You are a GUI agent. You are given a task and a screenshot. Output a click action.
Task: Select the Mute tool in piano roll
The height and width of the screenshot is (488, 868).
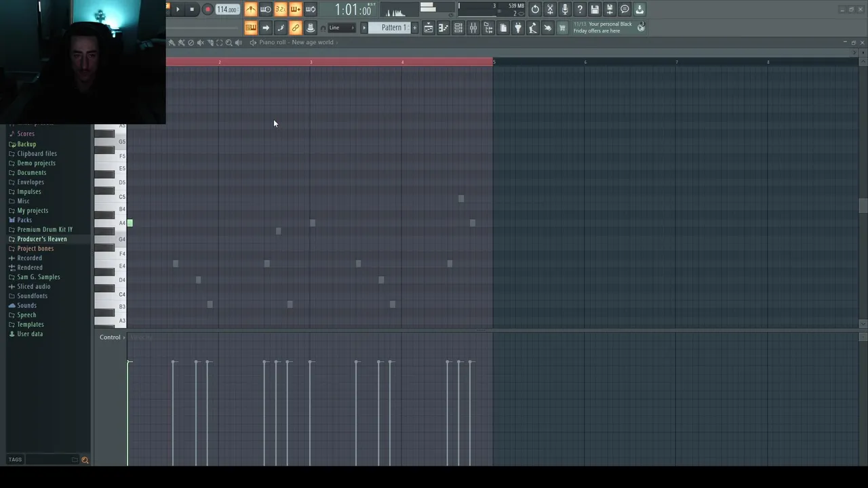[x=200, y=42]
